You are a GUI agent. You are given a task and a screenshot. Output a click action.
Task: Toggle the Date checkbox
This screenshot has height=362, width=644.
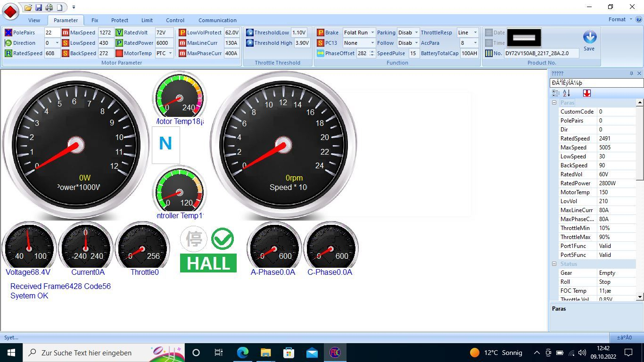tap(489, 33)
